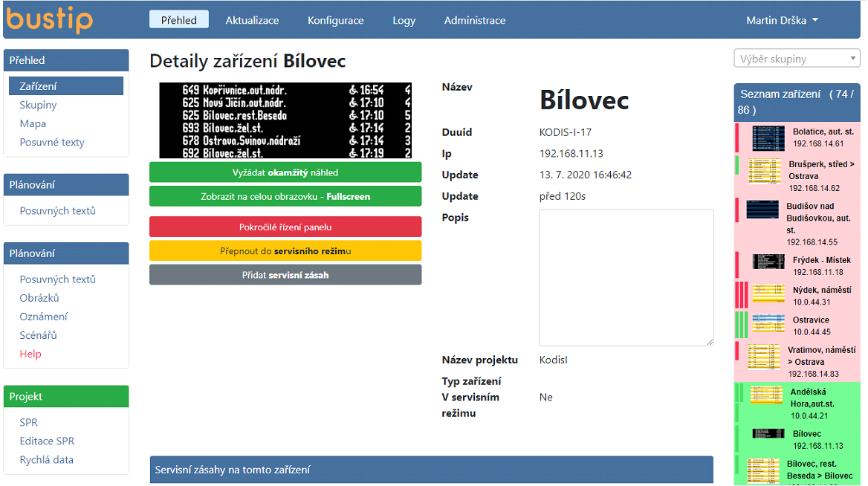The height and width of the screenshot is (486, 868).
Task: Click the Bílovec departure board preview
Action: 285,120
